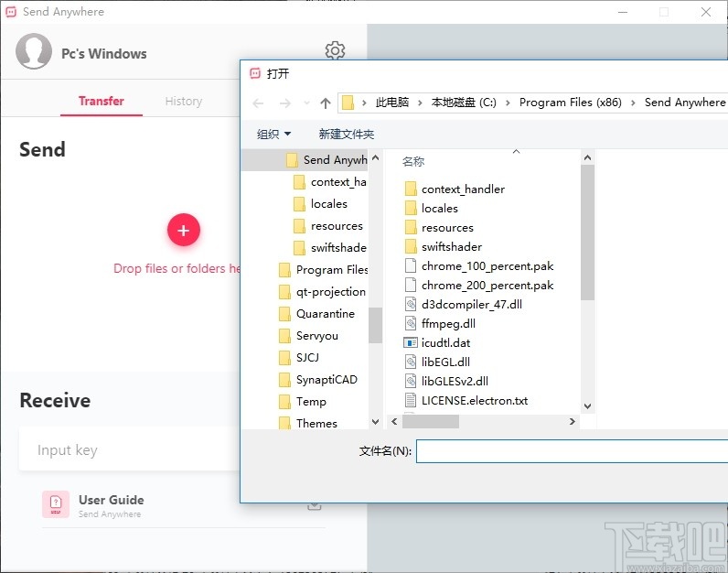Click 新建文件夹 new folder button
The image size is (728, 573).
click(347, 135)
